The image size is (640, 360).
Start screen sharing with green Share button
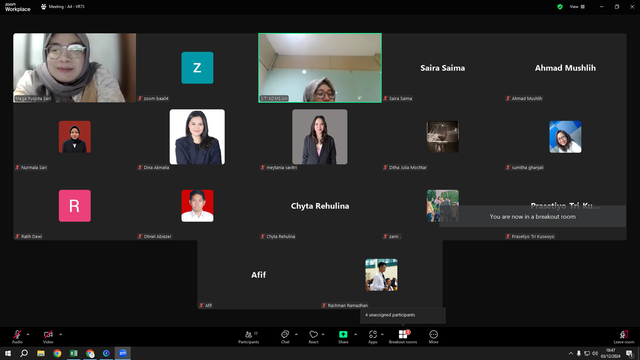pos(343,337)
